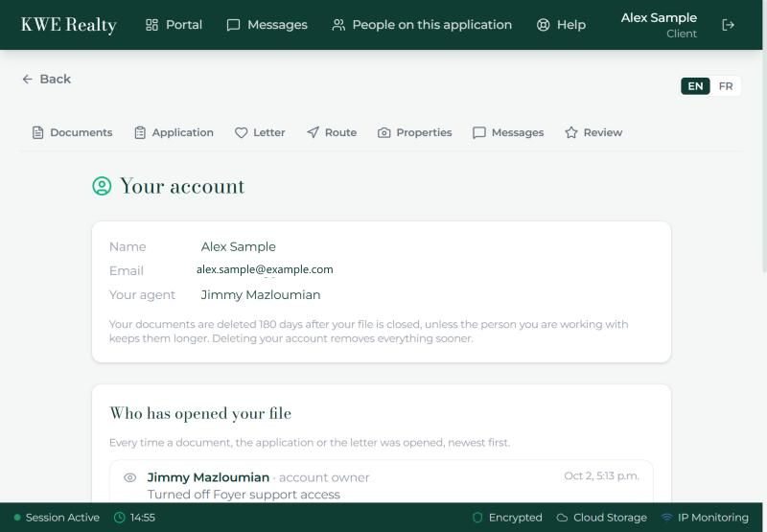The image size is (767, 532).
Task: Open the Messages tab below Back
Action: pos(508,132)
